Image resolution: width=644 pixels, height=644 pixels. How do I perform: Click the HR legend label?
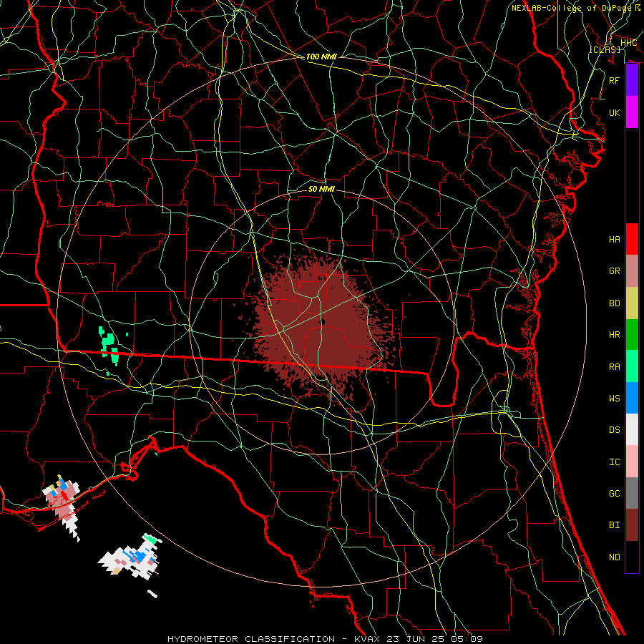click(x=615, y=335)
